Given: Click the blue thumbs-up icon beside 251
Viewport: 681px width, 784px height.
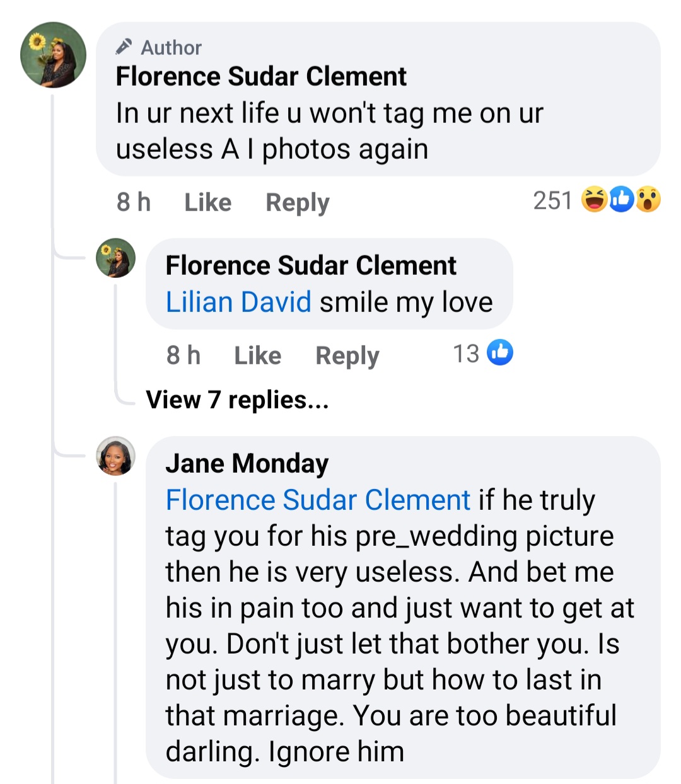Looking at the screenshot, I should click(622, 200).
